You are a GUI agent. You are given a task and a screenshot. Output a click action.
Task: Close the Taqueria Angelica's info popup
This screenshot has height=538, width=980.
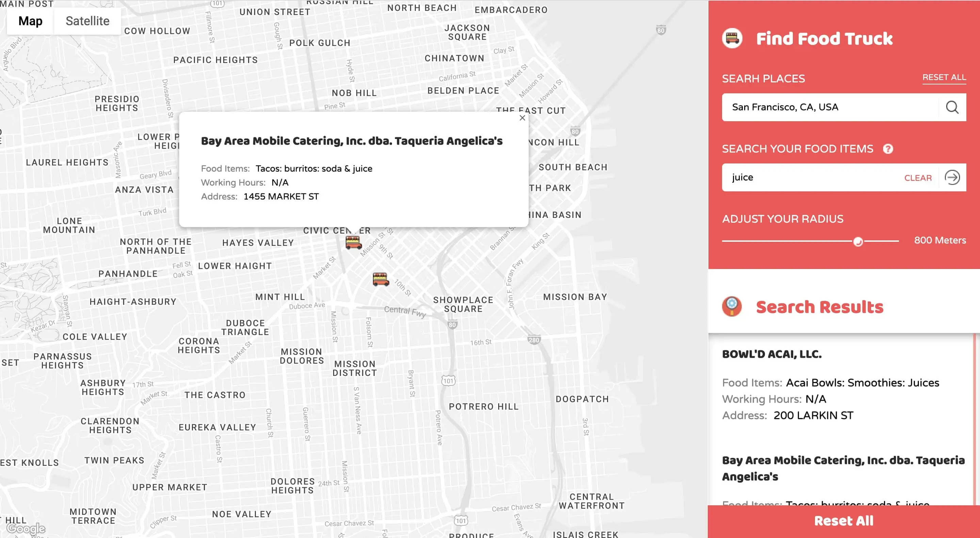pos(522,118)
